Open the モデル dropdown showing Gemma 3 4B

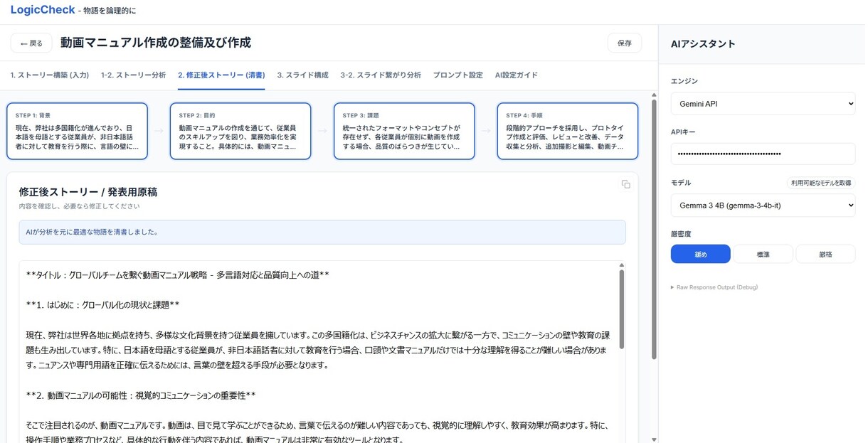[763, 206]
